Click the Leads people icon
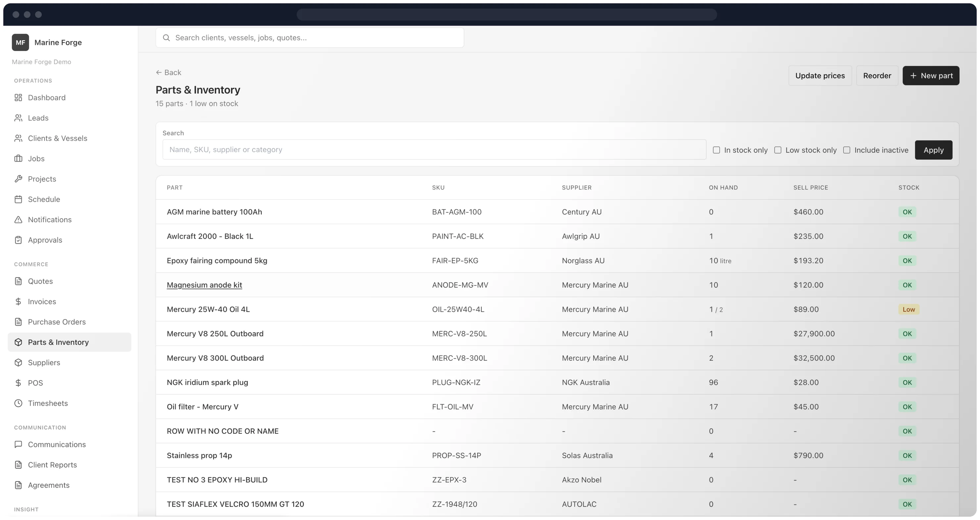980x520 pixels. click(x=18, y=118)
